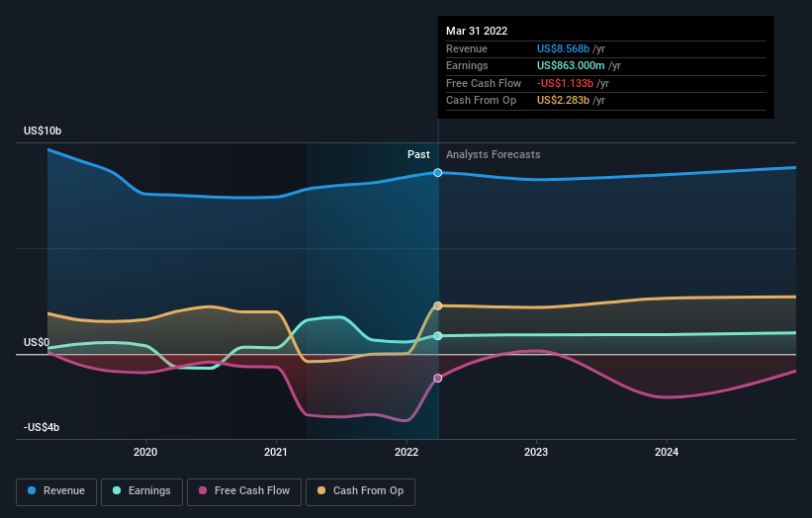Image resolution: width=812 pixels, height=518 pixels.
Task: Click the Analysts Forecasts label
Action: click(x=493, y=155)
